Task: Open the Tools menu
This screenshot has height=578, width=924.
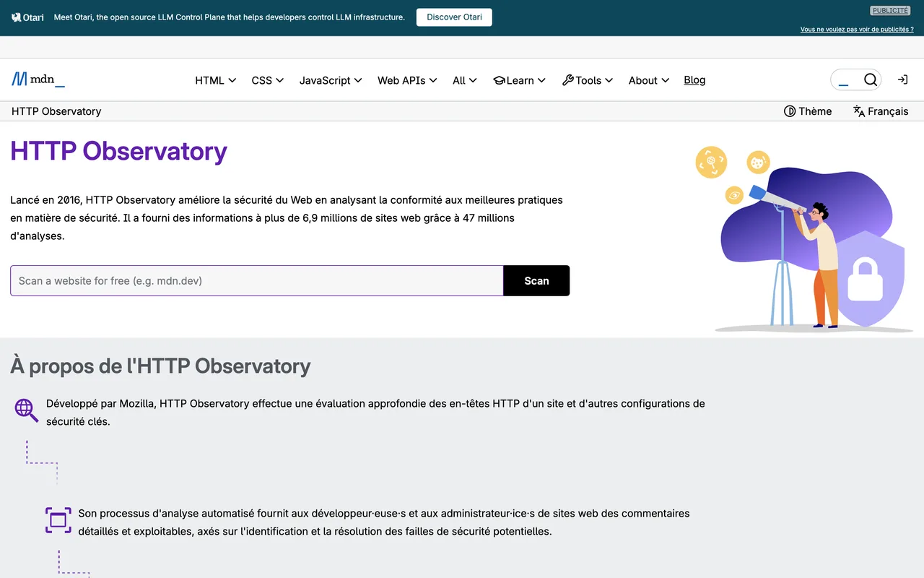Action: pos(588,80)
